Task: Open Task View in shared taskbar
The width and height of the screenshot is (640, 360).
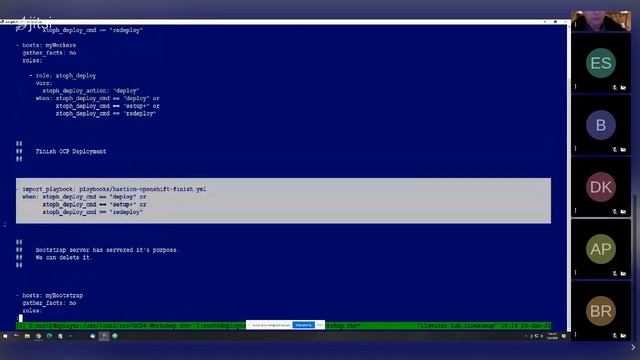Action: [16, 336]
